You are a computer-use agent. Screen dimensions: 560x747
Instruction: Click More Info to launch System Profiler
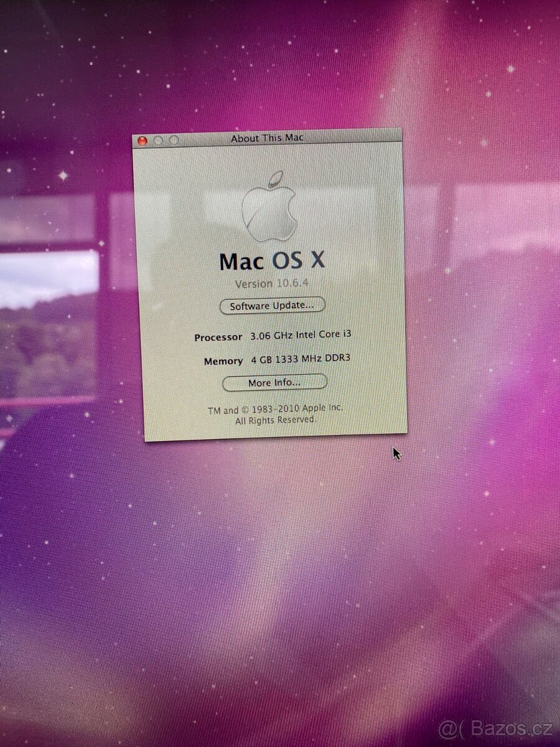pyautogui.click(x=274, y=383)
